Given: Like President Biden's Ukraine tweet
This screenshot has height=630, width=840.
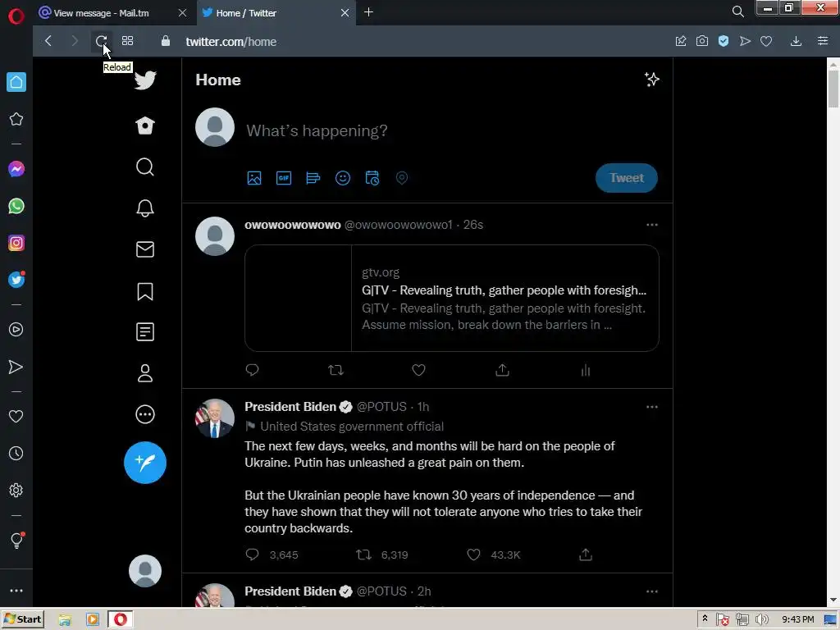Looking at the screenshot, I should tap(473, 555).
